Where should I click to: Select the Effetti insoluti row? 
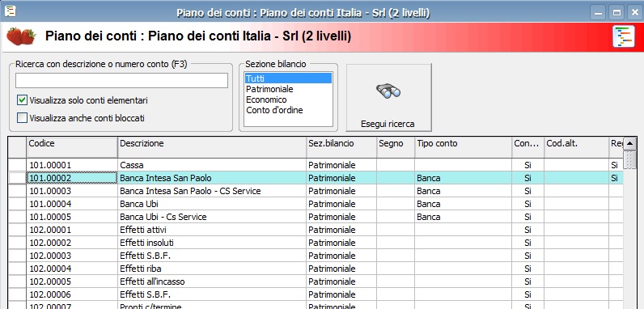pyautogui.click(x=316, y=243)
